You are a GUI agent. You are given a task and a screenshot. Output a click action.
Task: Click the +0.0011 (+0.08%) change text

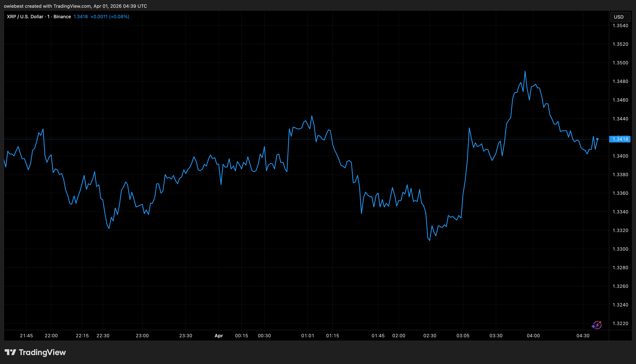110,17
